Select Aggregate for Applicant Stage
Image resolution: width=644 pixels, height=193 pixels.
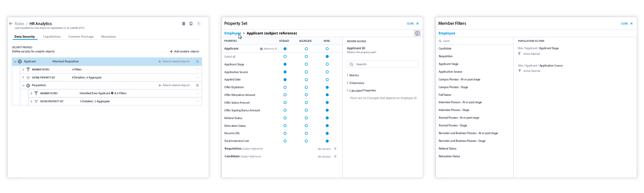click(x=306, y=64)
